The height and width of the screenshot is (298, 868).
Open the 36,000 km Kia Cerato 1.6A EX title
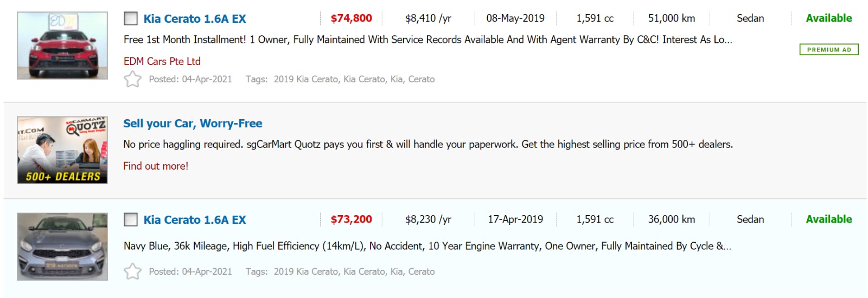pos(195,219)
